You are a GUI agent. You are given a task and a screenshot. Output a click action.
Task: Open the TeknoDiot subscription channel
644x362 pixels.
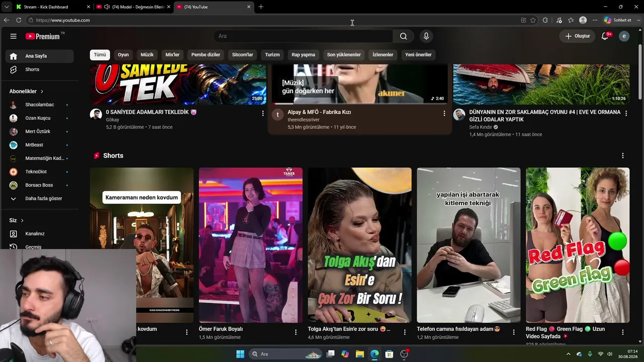(x=39, y=171)
